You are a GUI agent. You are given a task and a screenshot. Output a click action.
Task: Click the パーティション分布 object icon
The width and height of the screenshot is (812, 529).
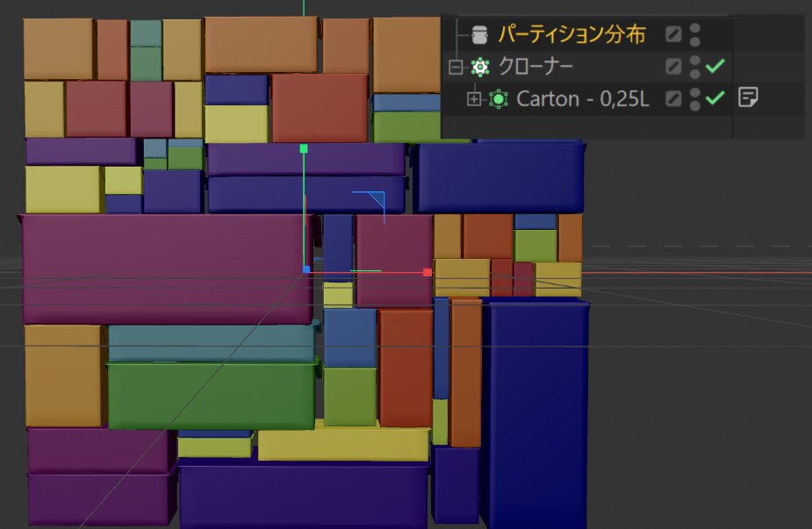point(479,34)
